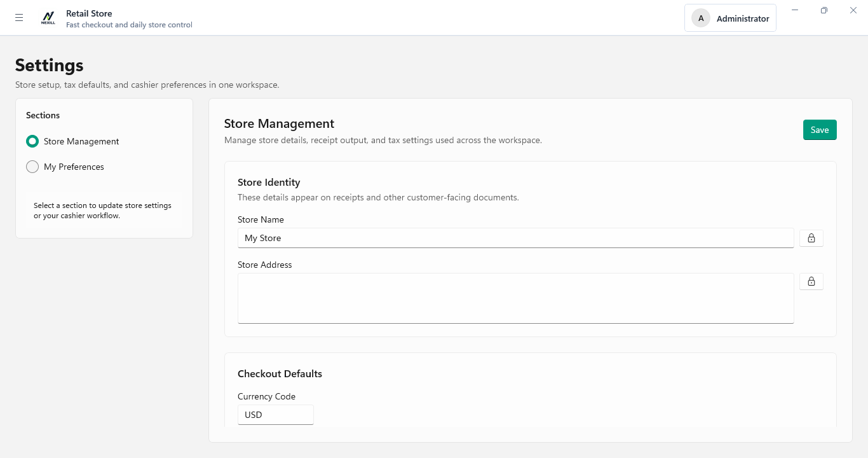Viewport: 868px width, 458px height.
Task: Select the Store Management section
Action: [72, 141]
